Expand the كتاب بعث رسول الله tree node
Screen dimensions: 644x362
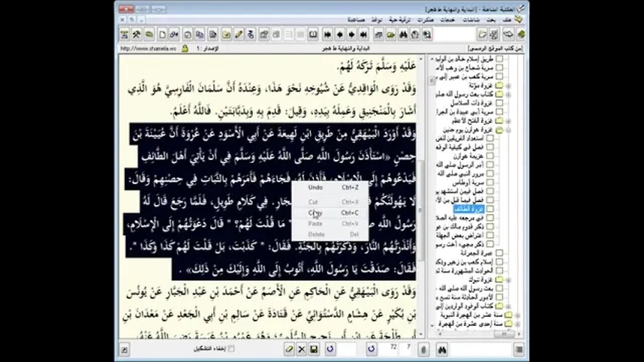coord(508,94)
